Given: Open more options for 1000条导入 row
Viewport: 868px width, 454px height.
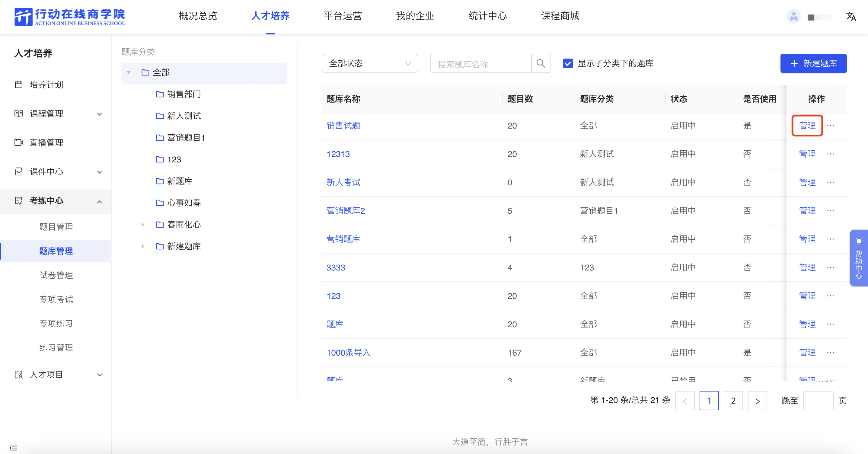Looking at the screenshot, I should 831,353.
